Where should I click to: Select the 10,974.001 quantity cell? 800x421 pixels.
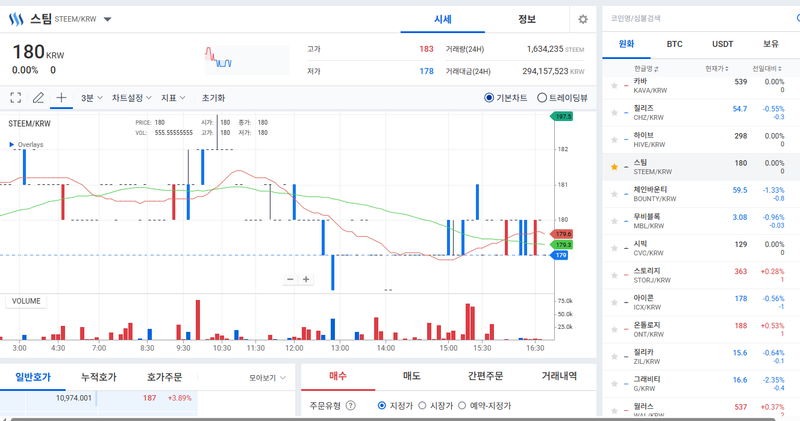(x=73, y=398)
